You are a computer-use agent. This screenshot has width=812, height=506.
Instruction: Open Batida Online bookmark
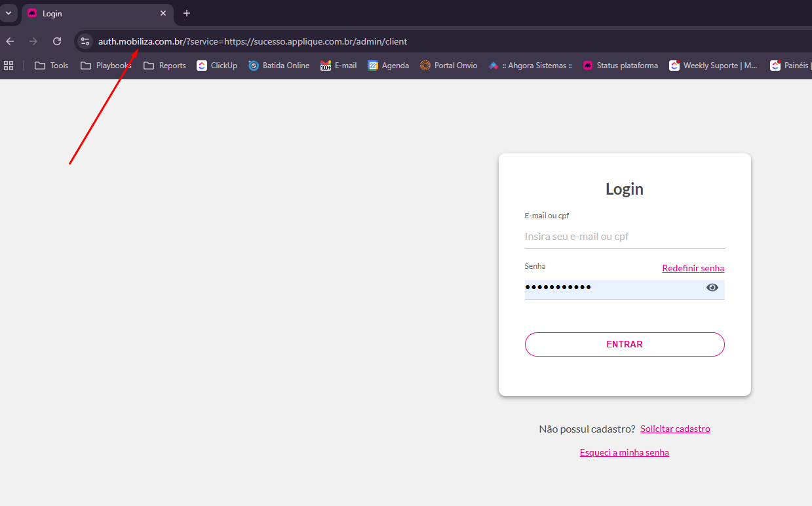coord(279,66)
